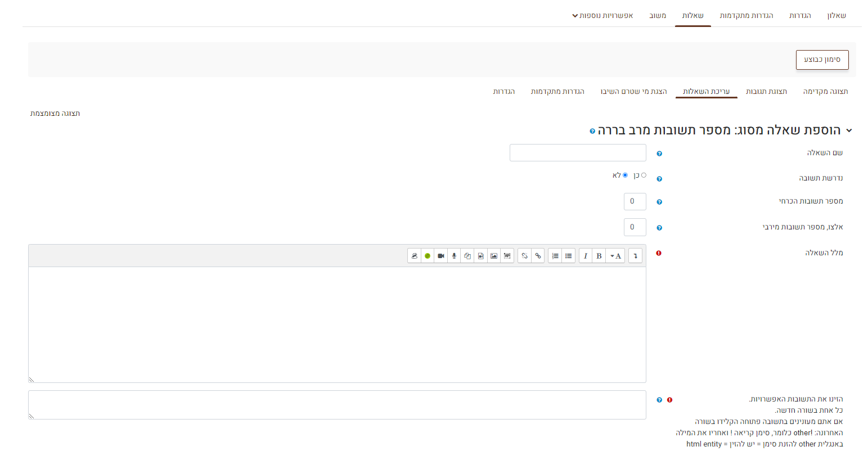
Task: Focus the שם השאלה text input
Action: point(578,153)
